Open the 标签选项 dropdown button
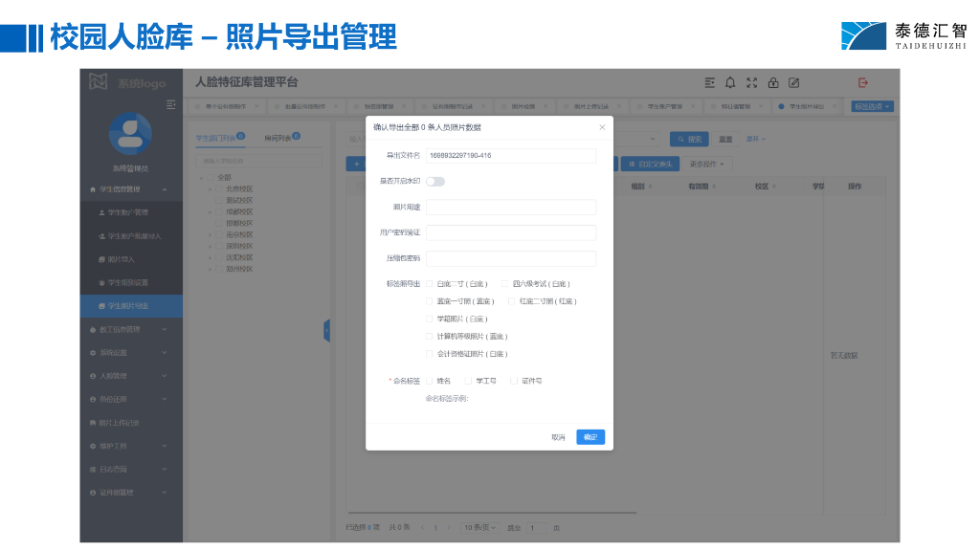 tap(872, 106)
